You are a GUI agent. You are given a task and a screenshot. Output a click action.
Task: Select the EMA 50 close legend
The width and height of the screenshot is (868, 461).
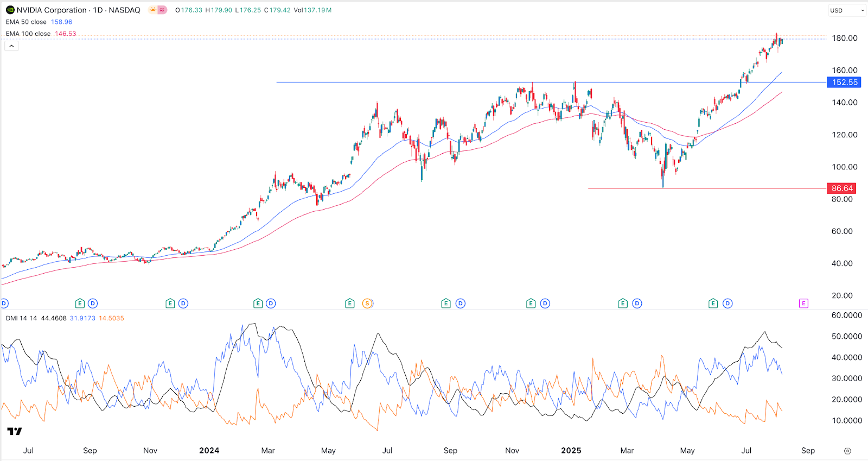click(26, 22)
